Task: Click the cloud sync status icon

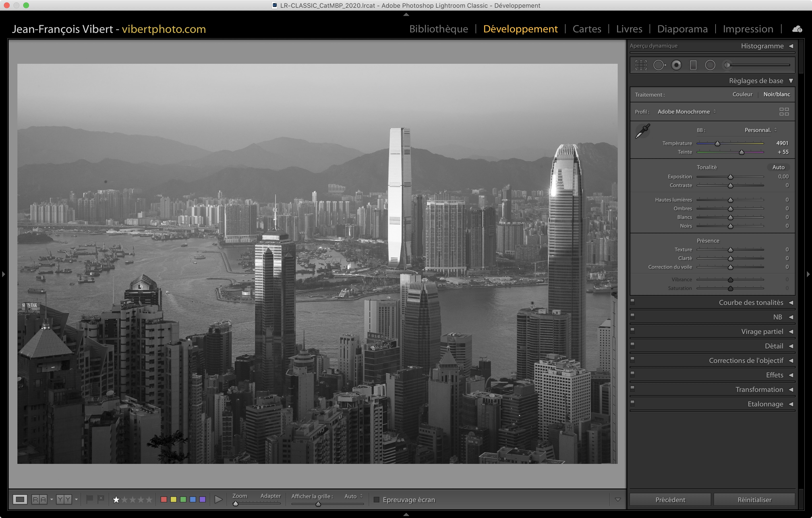Action: [x=797, y=29]
